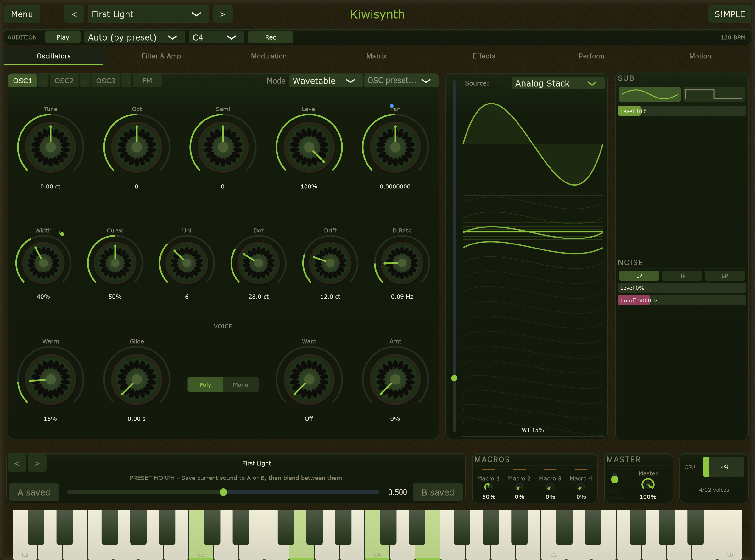
Task: Click the Uni unison knob
Action: [187, 263]
